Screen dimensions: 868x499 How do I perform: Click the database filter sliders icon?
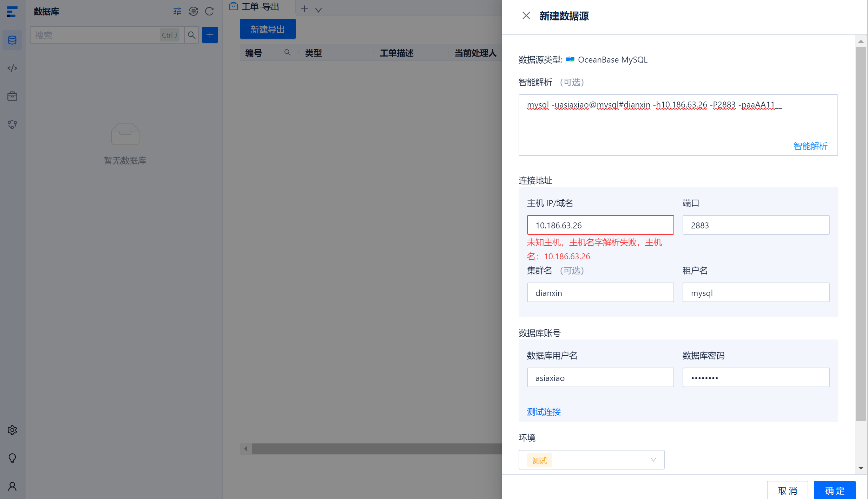177,12
